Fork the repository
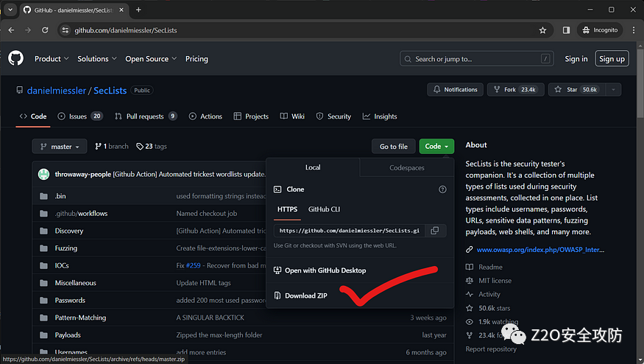Image resolution: width=644 pixels, height=364 pixels. click(x=515, y=90)
